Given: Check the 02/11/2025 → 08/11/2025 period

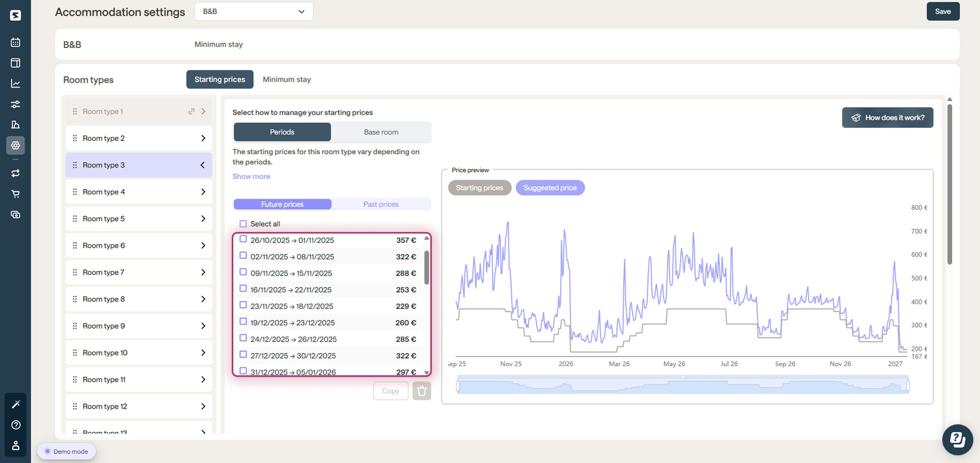Looking at the screenshot, I should point(243,255).
